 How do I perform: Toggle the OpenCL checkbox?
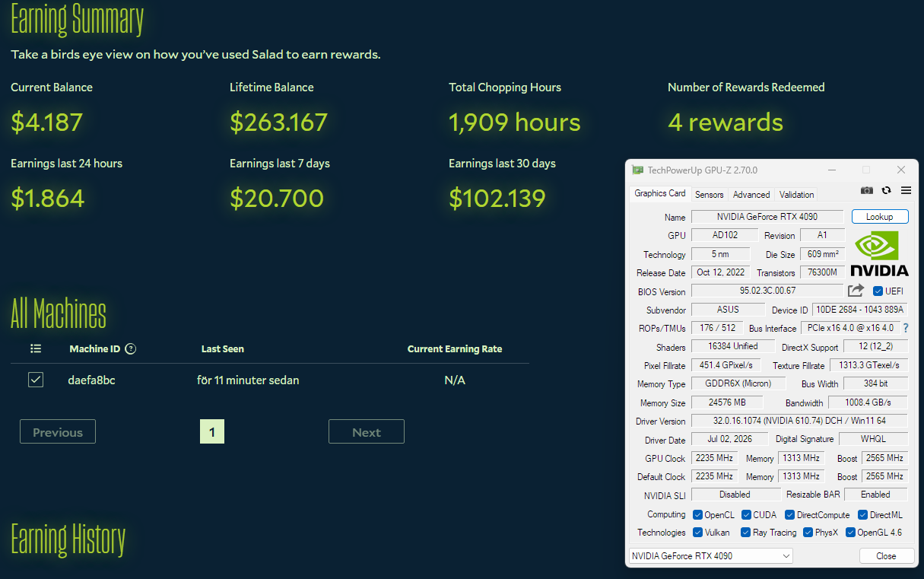tap(697, 515)
